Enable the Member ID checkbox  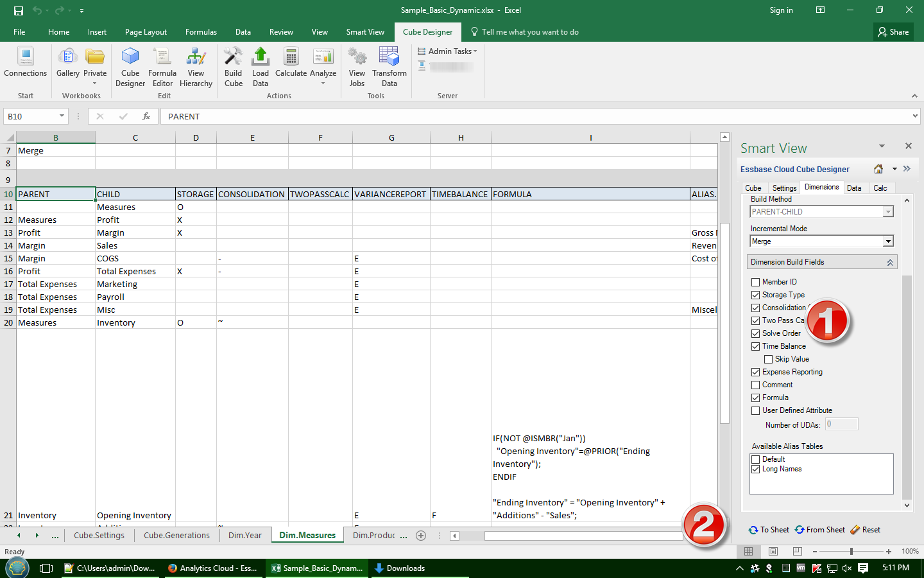click(756, 282)
